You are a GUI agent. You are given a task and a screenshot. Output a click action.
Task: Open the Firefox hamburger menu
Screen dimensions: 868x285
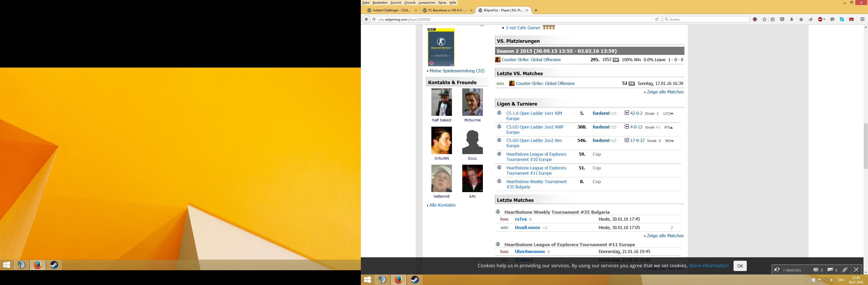(862, 20)
